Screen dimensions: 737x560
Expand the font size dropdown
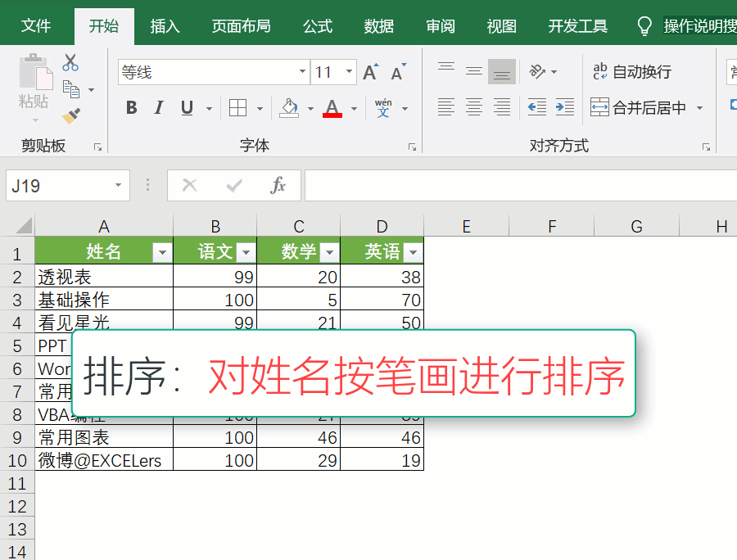coord(350,73)
